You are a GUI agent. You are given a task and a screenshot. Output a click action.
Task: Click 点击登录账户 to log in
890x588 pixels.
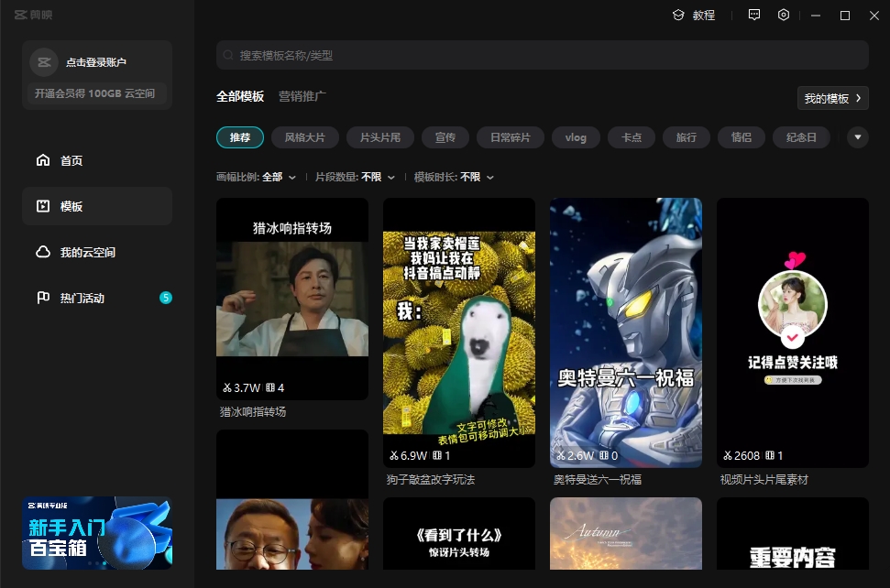tap(96, 62)
